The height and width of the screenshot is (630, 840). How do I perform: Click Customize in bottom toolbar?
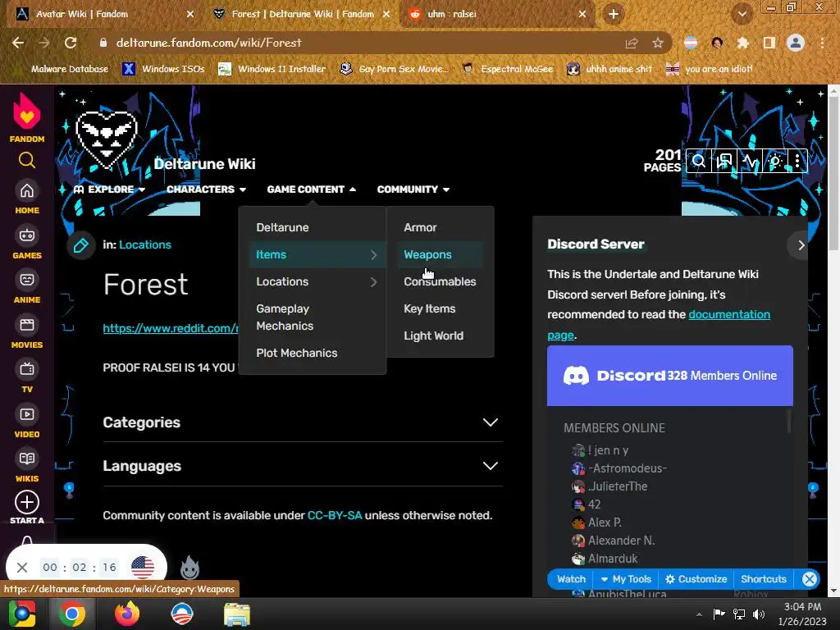pos(696,579)
